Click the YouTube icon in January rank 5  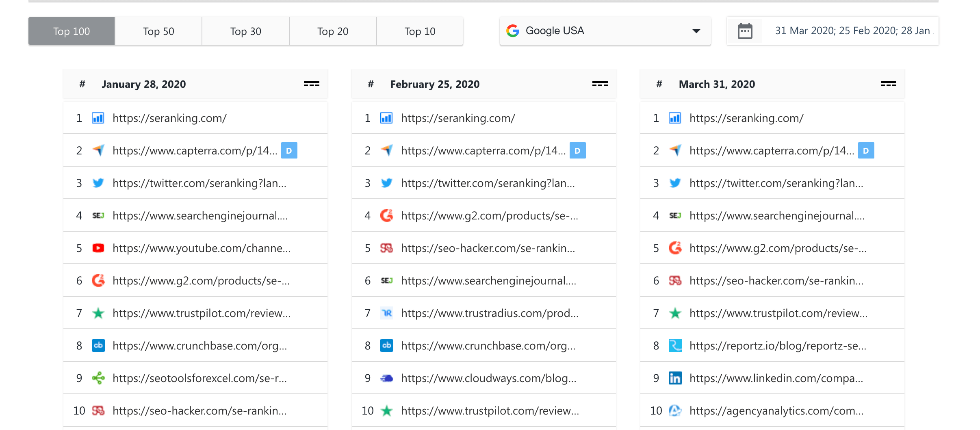click(98, 248)
